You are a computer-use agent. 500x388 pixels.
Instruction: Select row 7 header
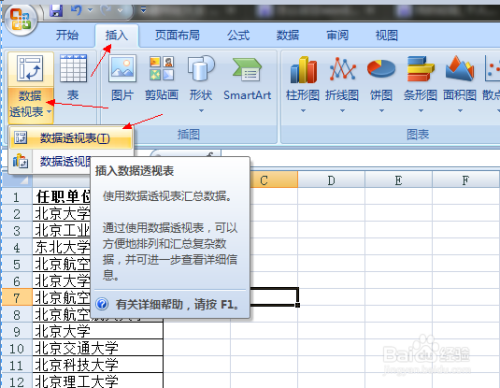point(17,298)
